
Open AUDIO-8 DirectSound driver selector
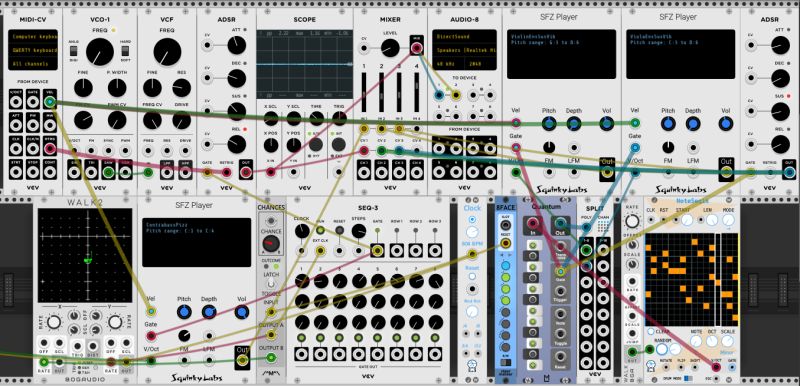(x=464, y=37)
